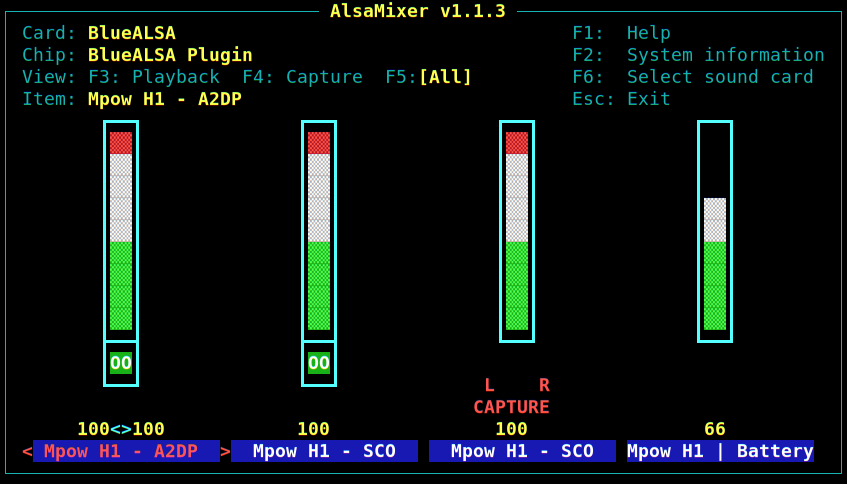Select the Mpow H1 - A2DP channel label
Viewport: 847px width, 484px height.
(x=126, y=451)
